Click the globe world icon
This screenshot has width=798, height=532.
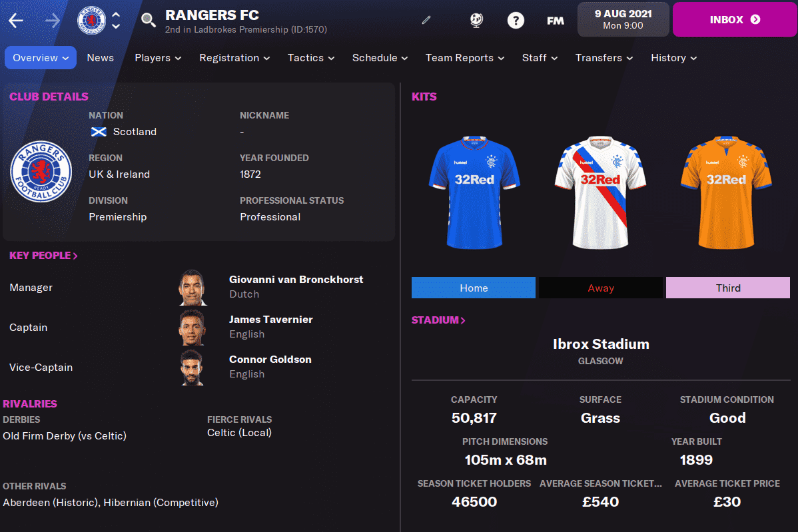point(476,21)
